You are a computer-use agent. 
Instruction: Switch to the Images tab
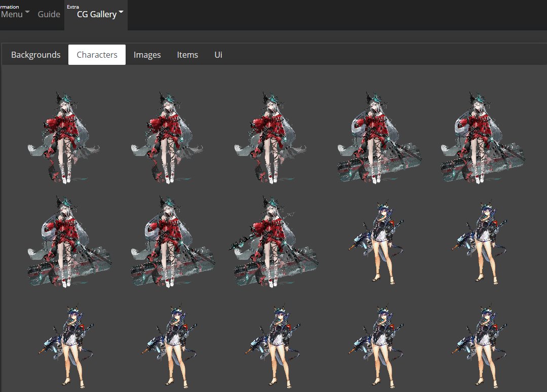click(147, 55)
